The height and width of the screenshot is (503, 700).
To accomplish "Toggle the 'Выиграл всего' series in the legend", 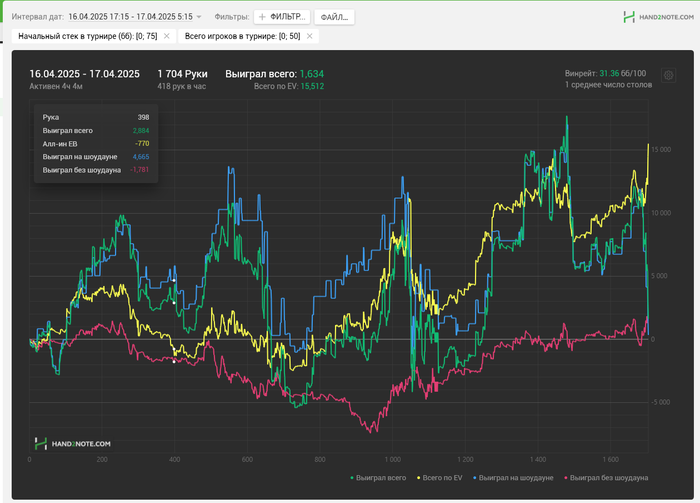I will point(383,479).
